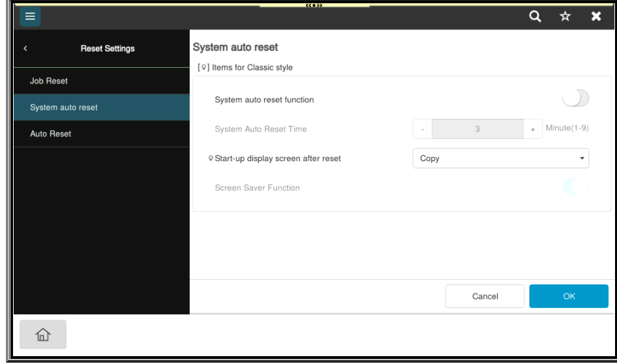Toggle the Screen Saver Function switch

(575, 187)
